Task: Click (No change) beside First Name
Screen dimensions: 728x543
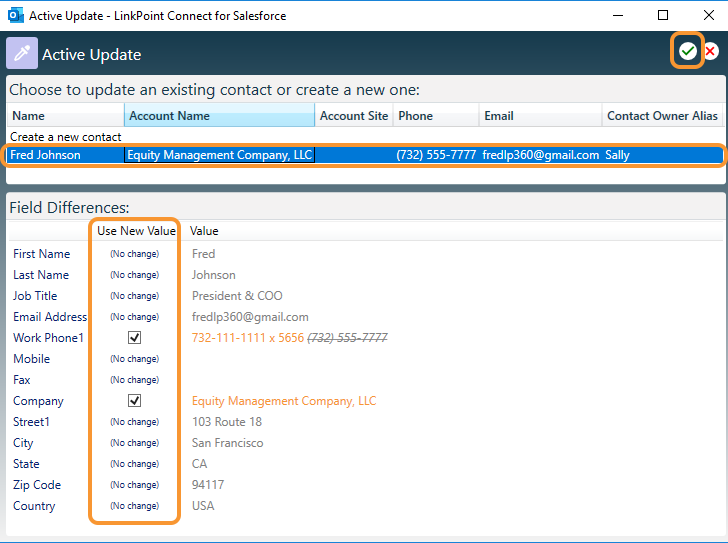Action: coord(135,254)
